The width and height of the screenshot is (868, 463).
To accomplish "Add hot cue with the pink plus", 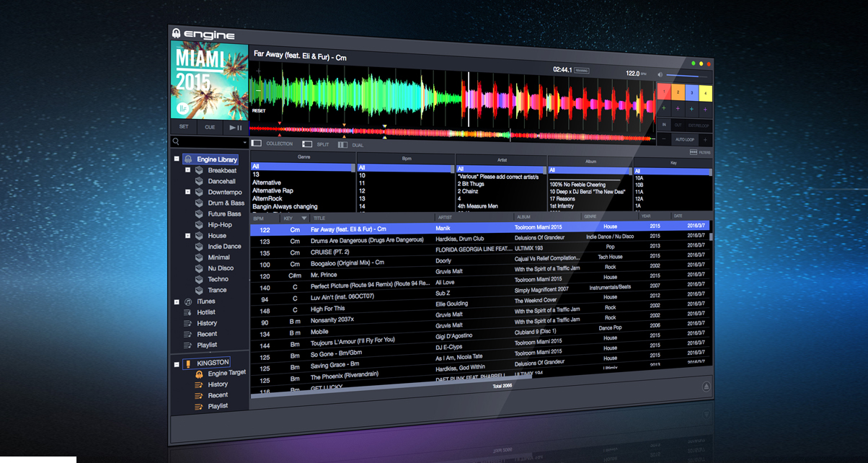I will (677, 109).
